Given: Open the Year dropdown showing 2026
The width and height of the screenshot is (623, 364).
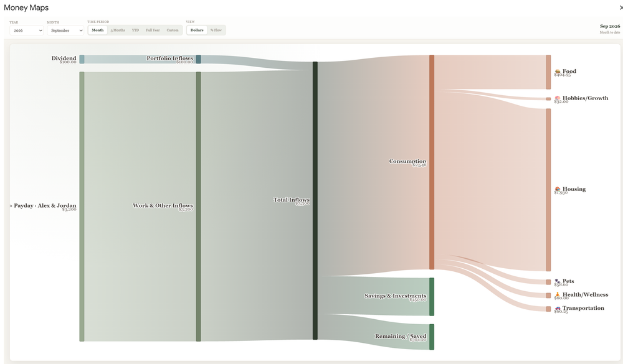Looking at the screenshot, I should click(x=27, y=30).
